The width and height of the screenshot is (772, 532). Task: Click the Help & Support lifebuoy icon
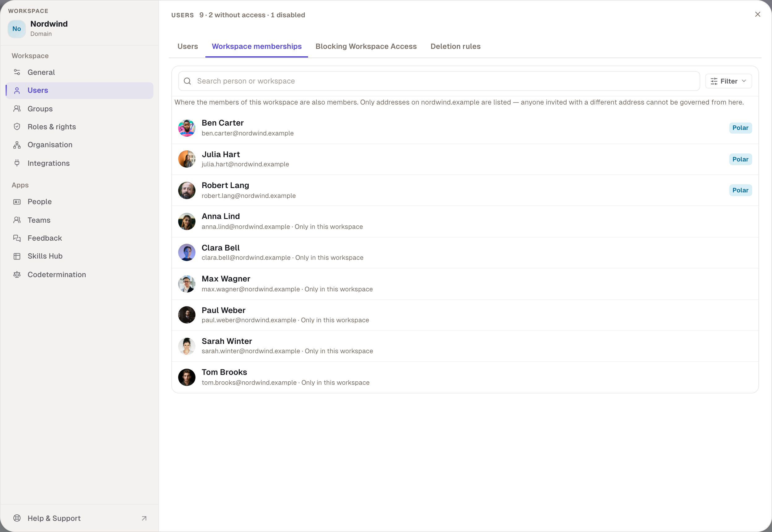click(x=17, y=518)
